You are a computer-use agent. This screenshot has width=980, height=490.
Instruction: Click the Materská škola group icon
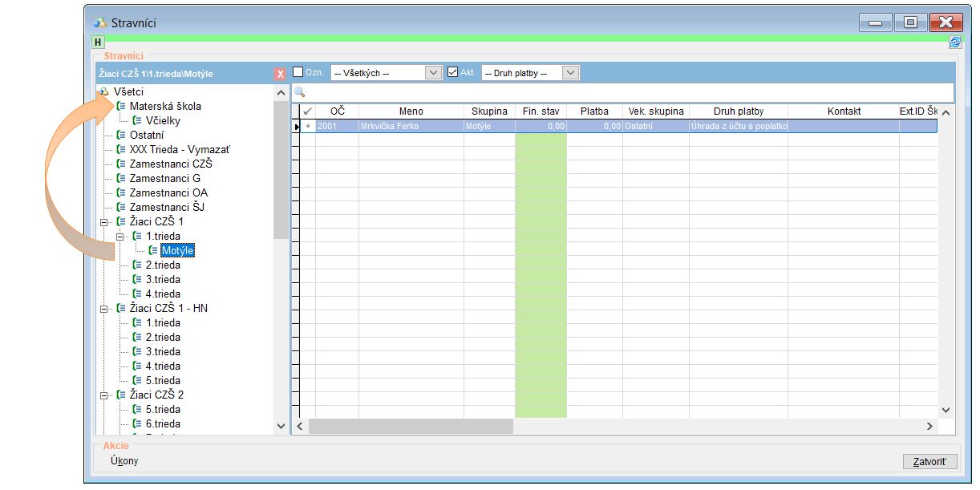[120, 106]
